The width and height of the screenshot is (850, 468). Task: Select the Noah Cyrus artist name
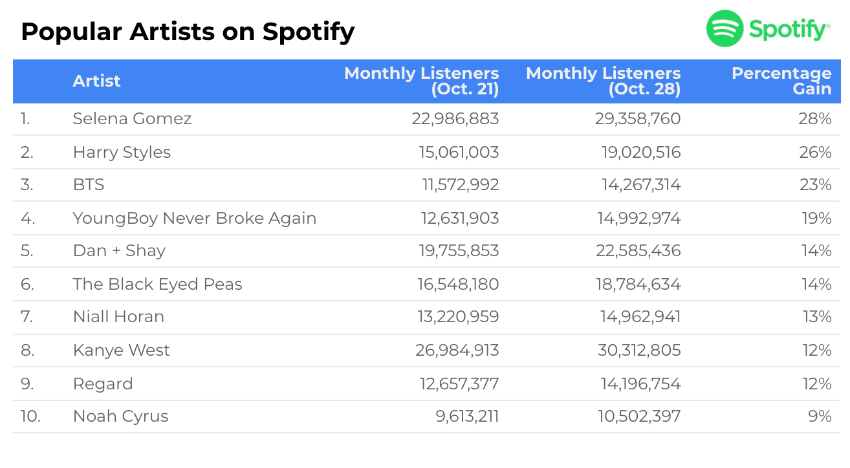[120, 417]
